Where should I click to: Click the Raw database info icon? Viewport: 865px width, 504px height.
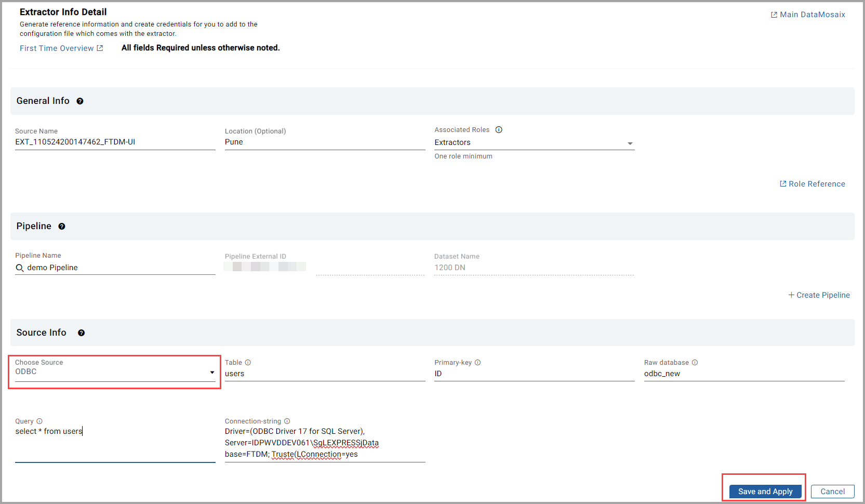(x=695, y=363)
